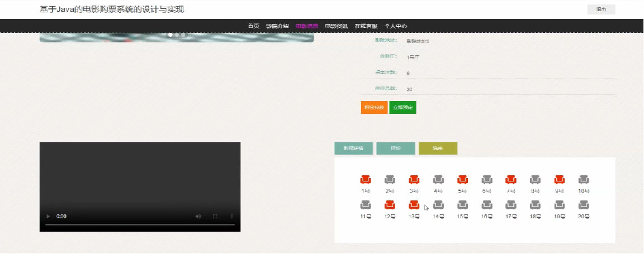Open 个人中心 navigation item
Screen dimensions: 644x254
[x=396, y=26]
